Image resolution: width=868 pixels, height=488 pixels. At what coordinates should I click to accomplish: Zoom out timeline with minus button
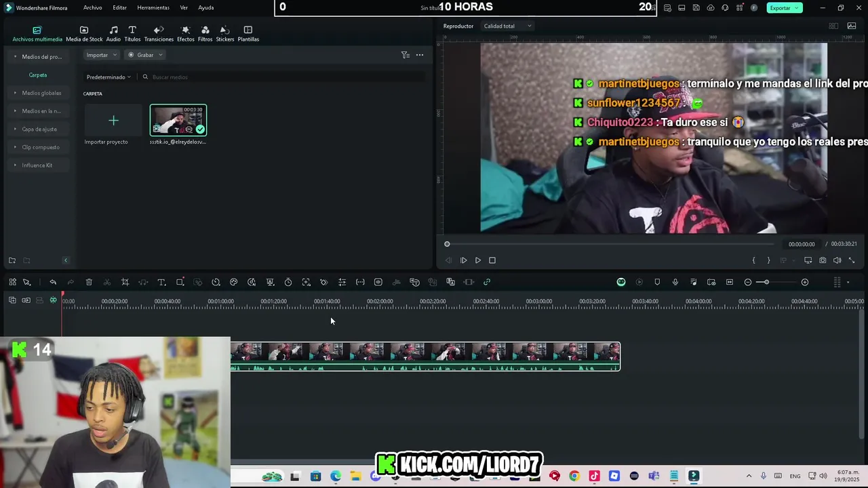[748, 282]
